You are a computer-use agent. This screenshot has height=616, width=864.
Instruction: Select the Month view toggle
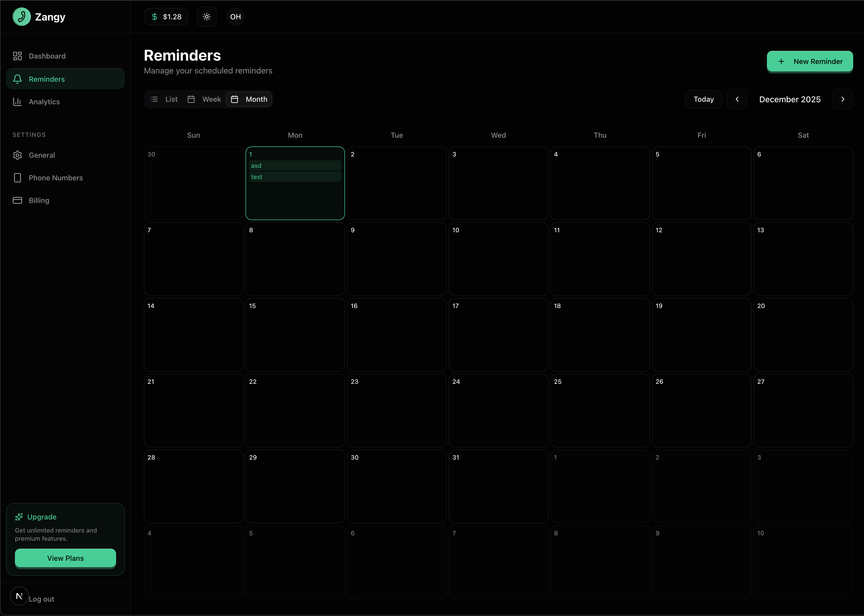point(249,99)
